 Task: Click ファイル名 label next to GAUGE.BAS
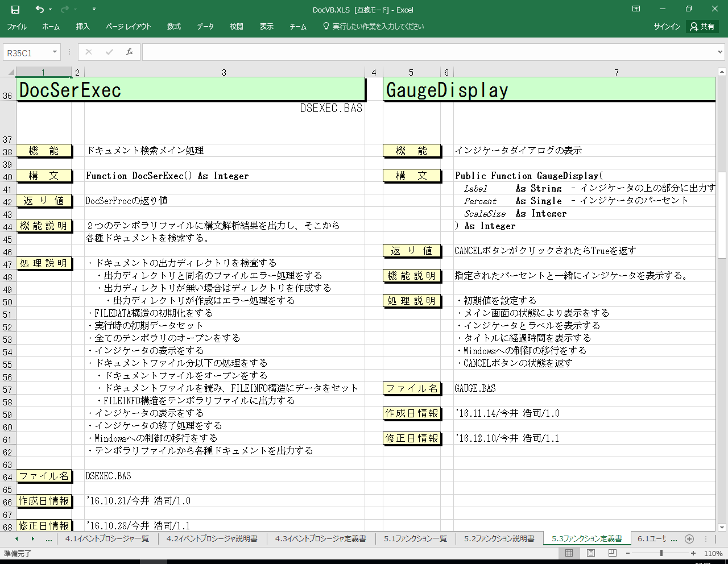[411, 388]
